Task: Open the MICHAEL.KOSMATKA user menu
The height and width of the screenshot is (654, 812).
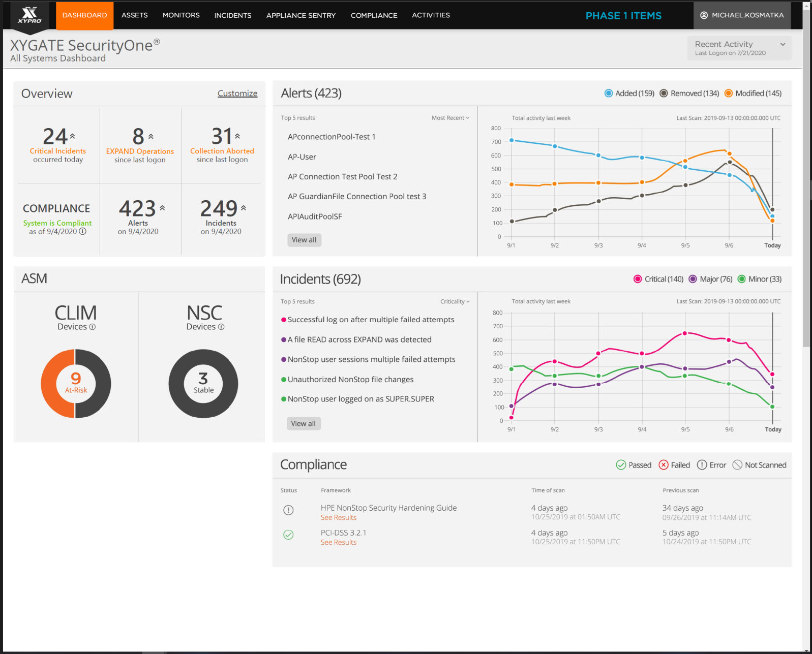Action: coord(742,15)
